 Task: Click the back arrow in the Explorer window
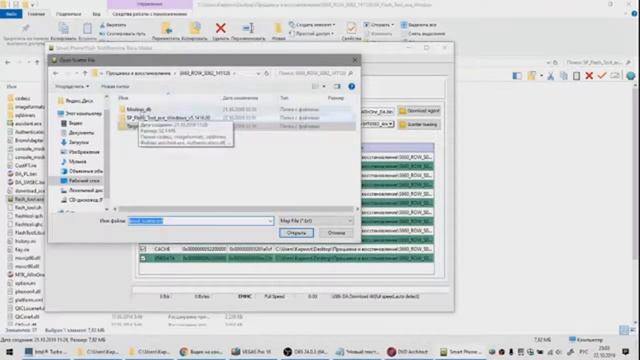(8, 62)
